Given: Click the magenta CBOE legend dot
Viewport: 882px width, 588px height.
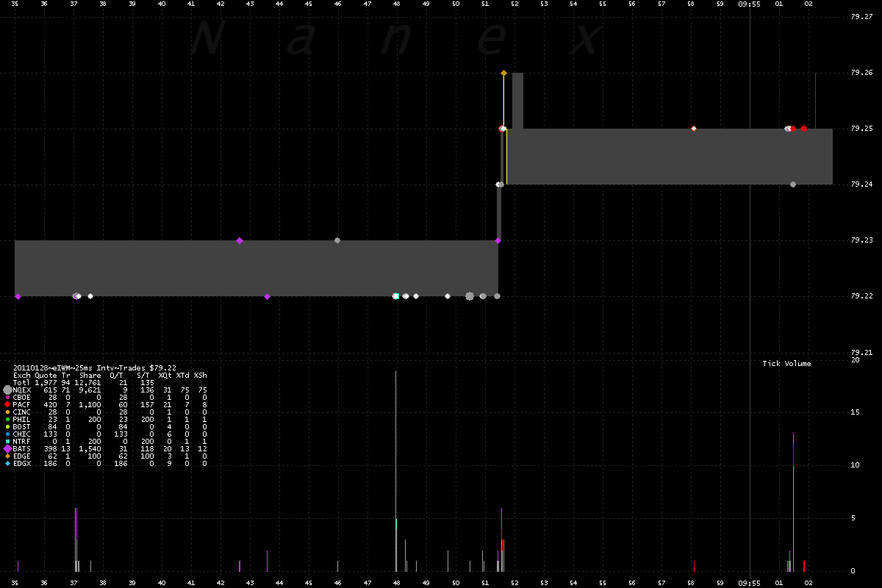Looking at the screenshot, I should pyautogui.click(x=7, y=398).
